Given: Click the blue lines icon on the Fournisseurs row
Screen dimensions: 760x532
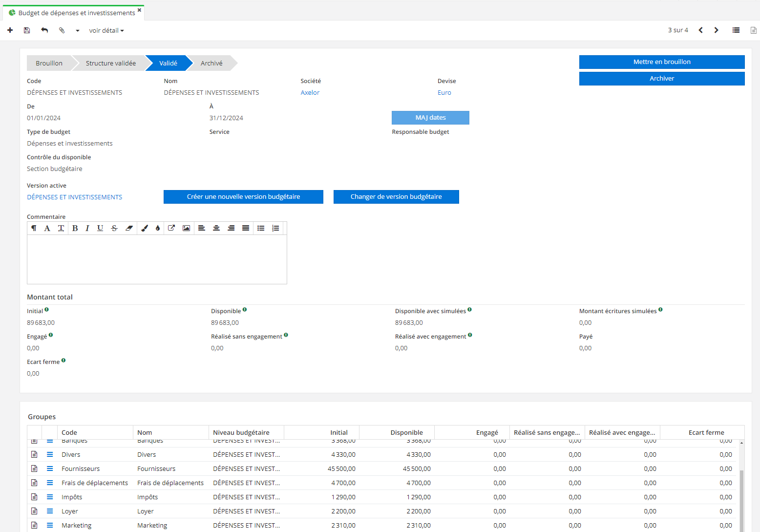Looking at the screenshot, I should pos(50,468).
